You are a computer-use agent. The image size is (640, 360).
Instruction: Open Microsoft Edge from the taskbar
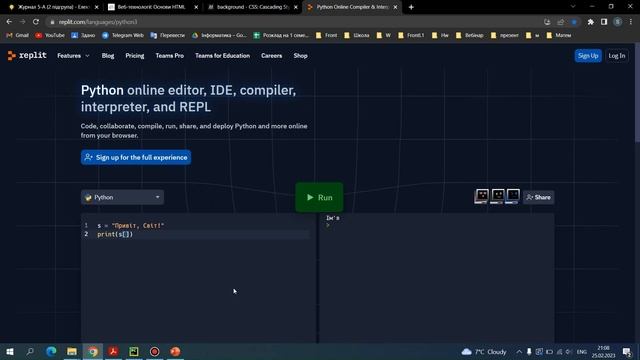coord(51,351)
